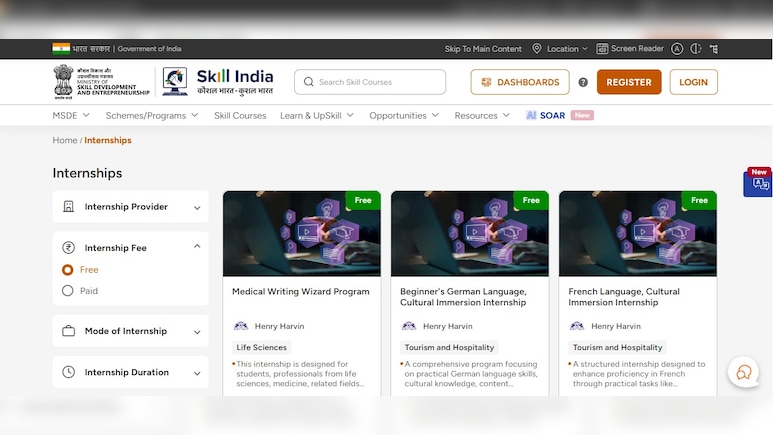Open the language translate widget
773x435 pixels.
[x=758, y=182]
